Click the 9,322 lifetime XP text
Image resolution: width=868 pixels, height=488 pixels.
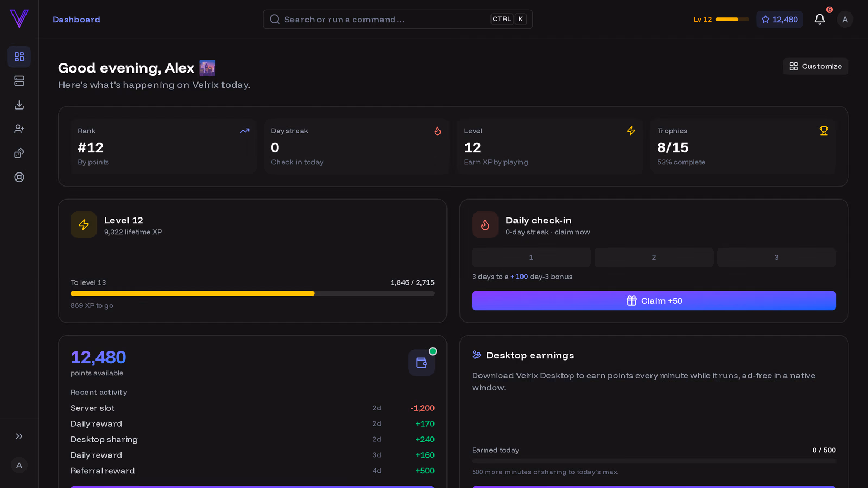[x=133, y=232]
